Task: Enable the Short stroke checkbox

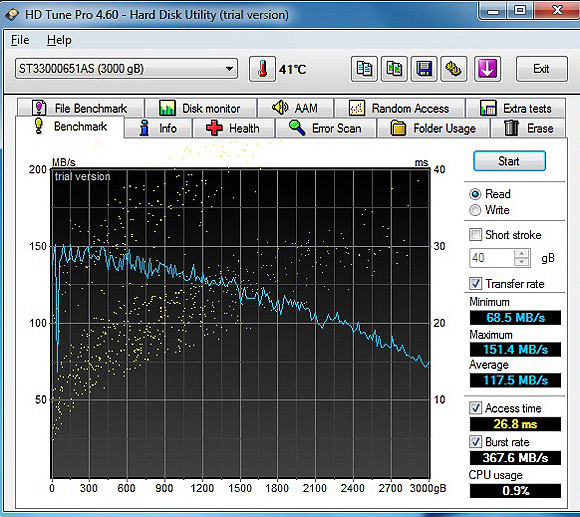Action: [475, 234]
